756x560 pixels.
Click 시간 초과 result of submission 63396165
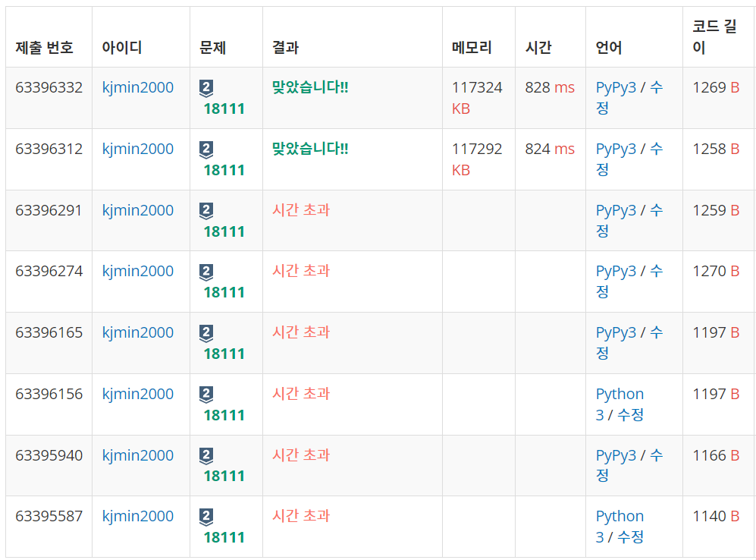click(x=301, y=332)
